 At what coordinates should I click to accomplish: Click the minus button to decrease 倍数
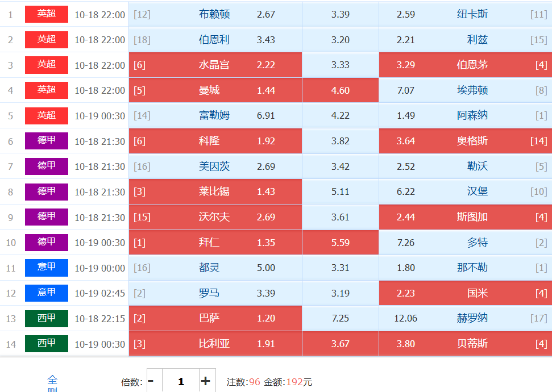pyautogui.click(x=151, y=381)
